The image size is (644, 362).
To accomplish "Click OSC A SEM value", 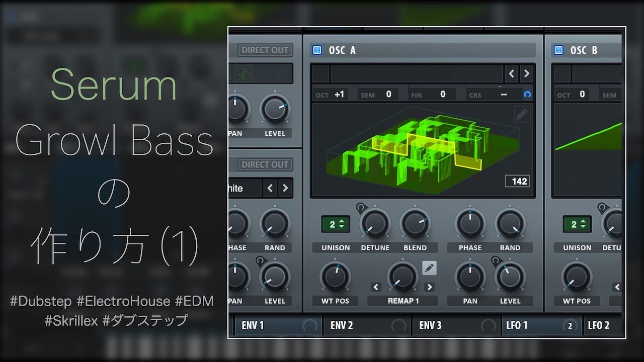I will (388, 94).
